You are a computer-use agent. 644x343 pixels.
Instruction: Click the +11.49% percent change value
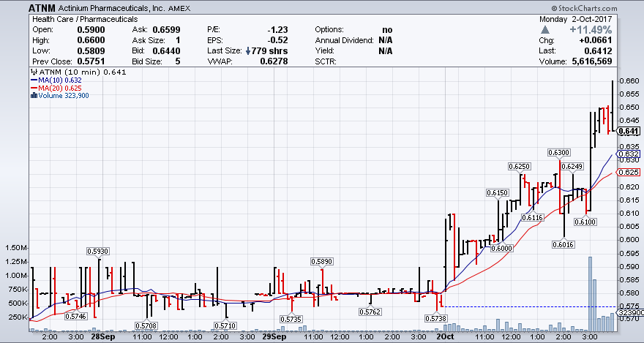[x=593, y=29]
